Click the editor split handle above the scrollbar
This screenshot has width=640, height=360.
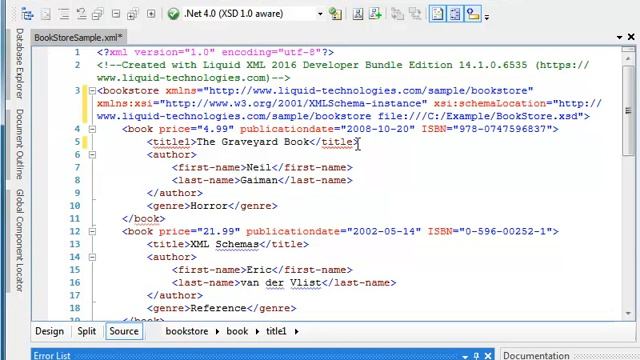pyautogui.click(x=628, y=49)
